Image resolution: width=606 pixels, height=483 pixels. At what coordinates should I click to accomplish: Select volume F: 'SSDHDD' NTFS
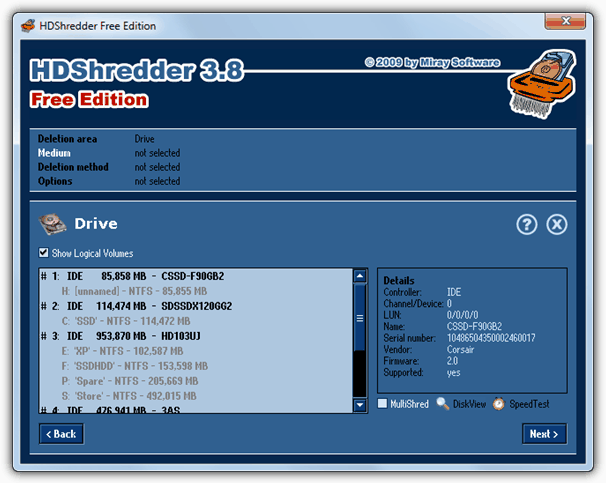point(196,366)
